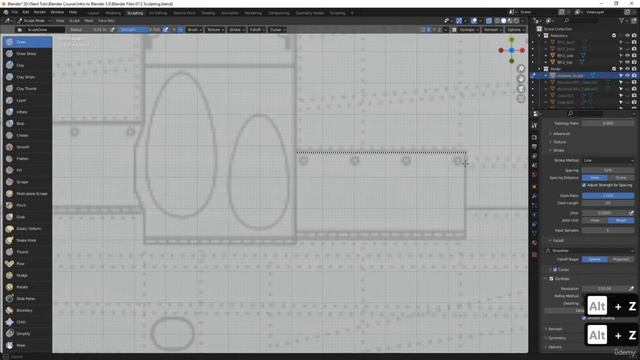Select the Smooth brush
Viewport: 640px width, 360px height.
point(27,147)
